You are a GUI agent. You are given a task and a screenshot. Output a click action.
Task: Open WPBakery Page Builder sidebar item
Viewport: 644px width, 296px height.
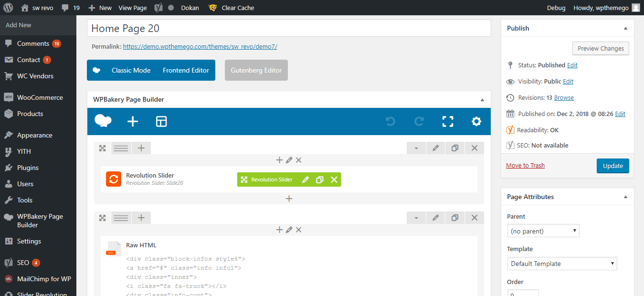pyautogui.click(x=40, y=221)
